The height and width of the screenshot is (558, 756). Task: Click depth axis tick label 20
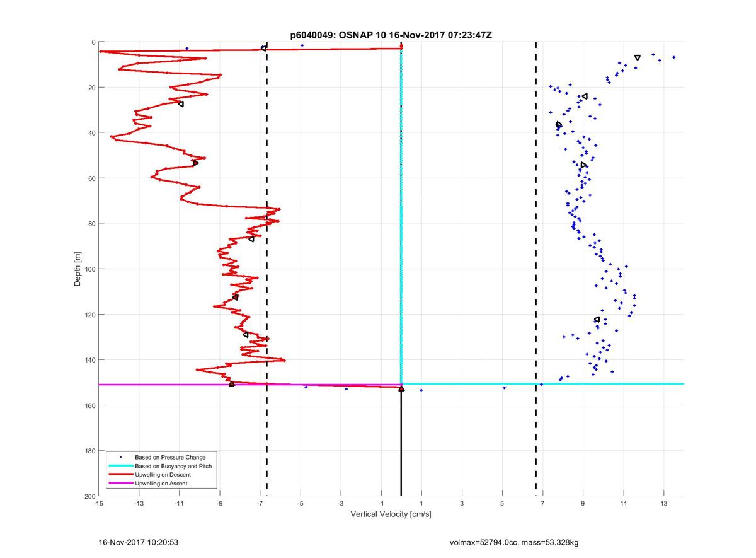pos(91,88)
